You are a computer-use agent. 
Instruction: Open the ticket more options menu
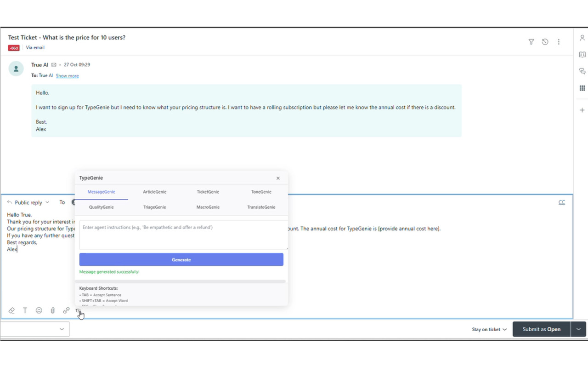pyautogui.click(x=559, y=42)
